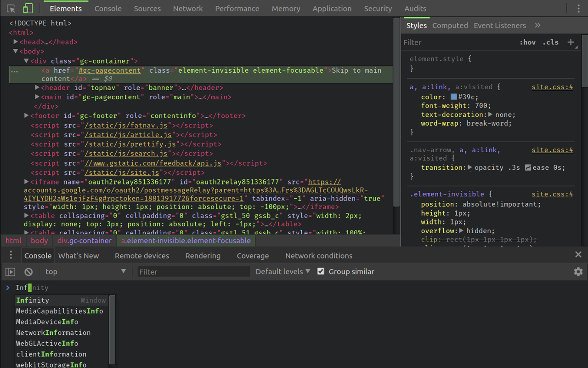Viewport: 588px width, 368px height.
Task: Switch to the Sources tab
Action: click(147, 8)
